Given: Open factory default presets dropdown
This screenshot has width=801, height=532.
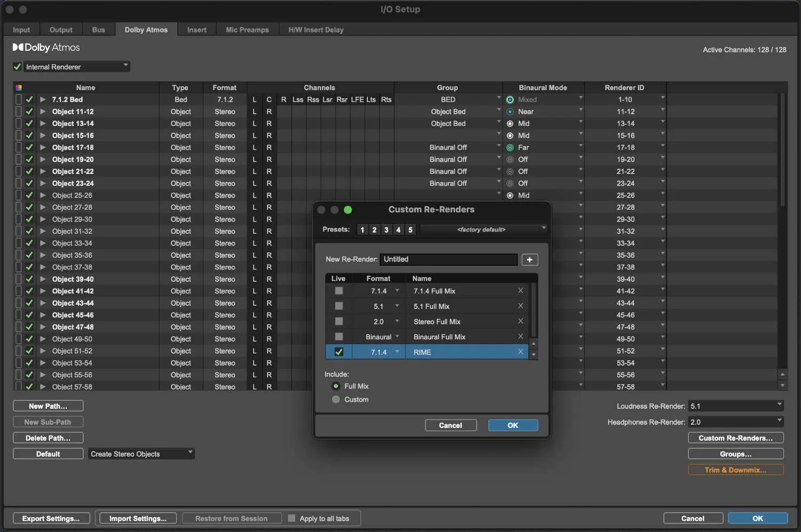Looking at the screenshot, I should pyautogui.click(x=484, y=229).
